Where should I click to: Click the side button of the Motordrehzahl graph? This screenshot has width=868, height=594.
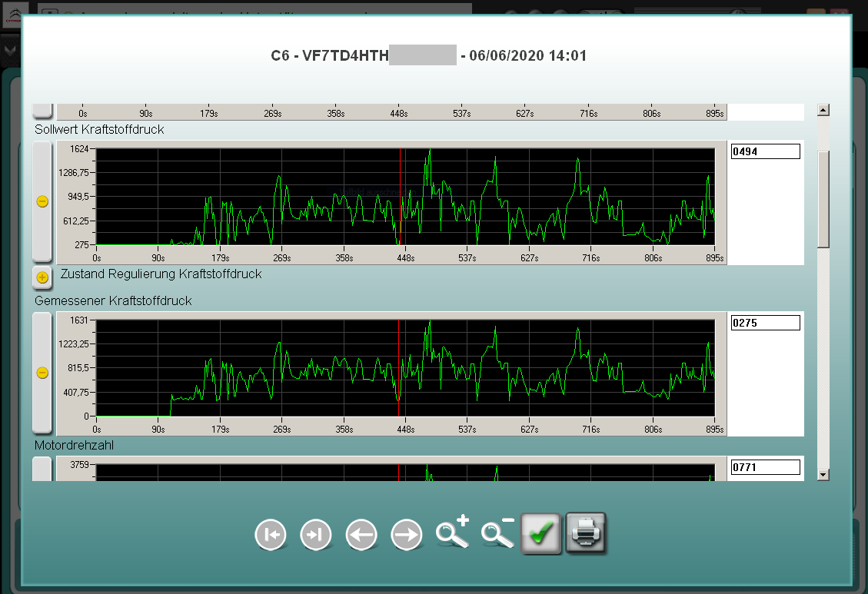[x=42, y=469]
